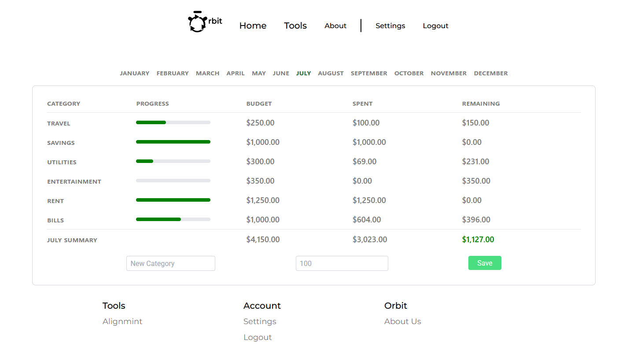644x362 pixels.
Task: Open the About page in navbar
Action: [x=335, y=26]
